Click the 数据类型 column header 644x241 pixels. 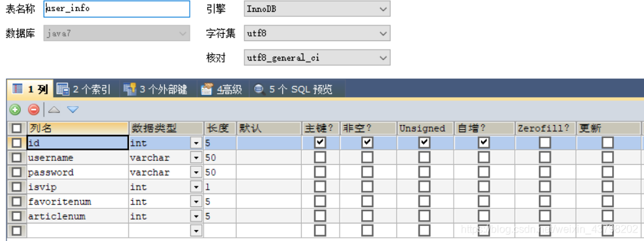166,128
